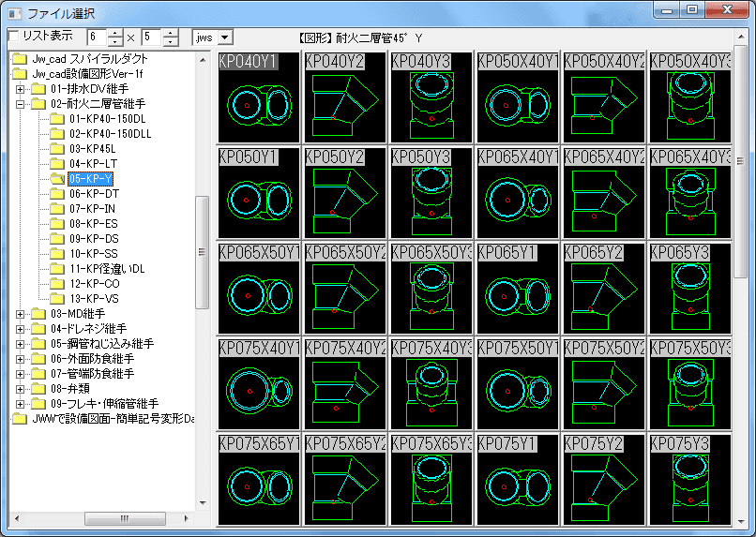The height and width of the screenshot is (537, 756).
Task: Increase the column count spinner value
Action: [116, 33]
